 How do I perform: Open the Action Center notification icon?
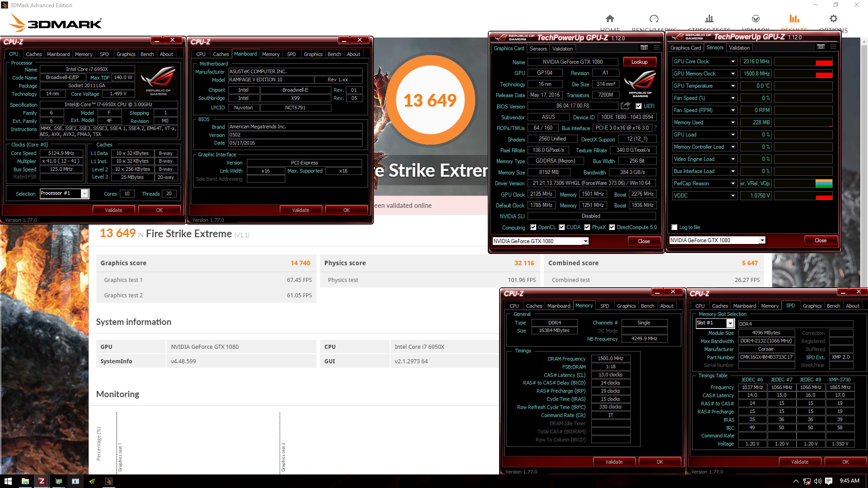[829, 481]
